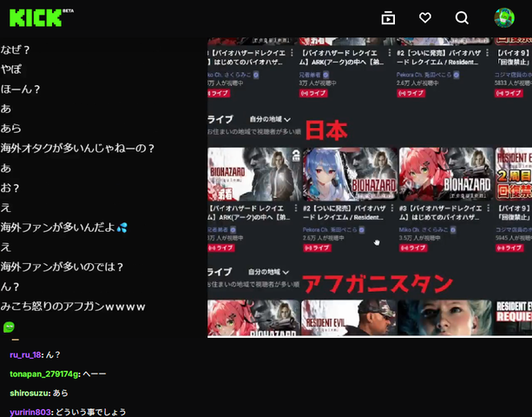Click ライブ badge under 3.5万 viewers in 日本 row
Screen dimensions: 532x417
click(x=413, y=248)
